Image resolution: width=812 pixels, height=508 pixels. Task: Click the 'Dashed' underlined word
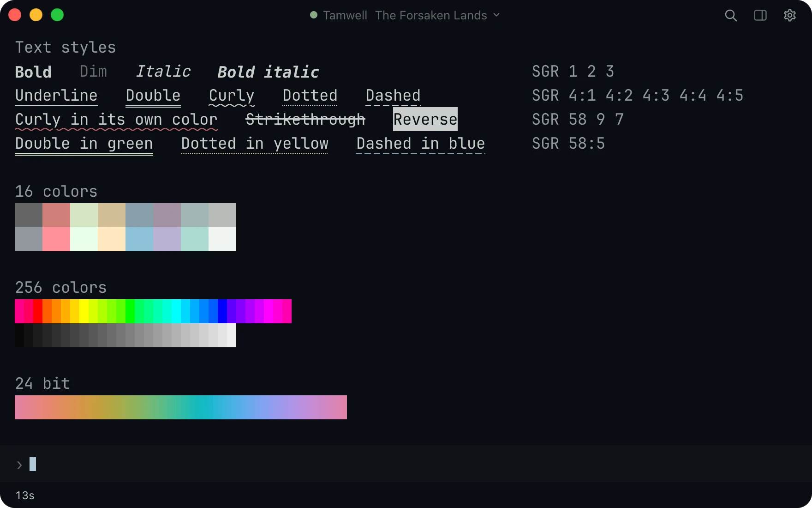coord(393,96)
